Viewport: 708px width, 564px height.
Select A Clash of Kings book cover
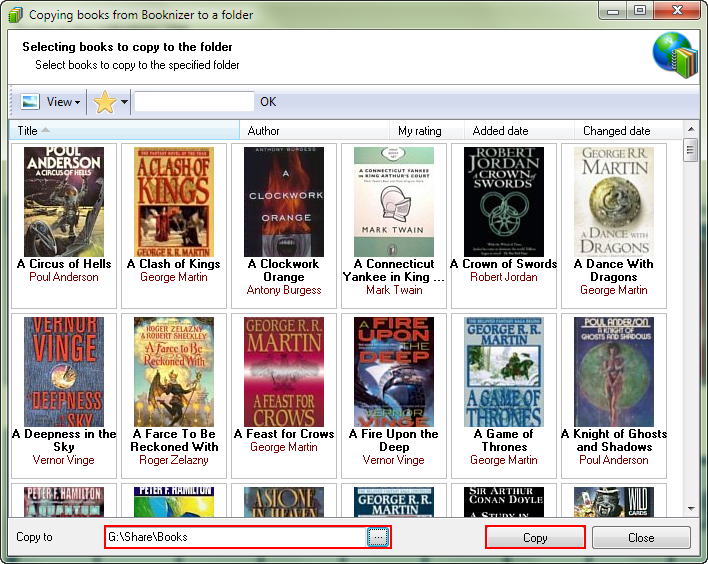[174, 202]
